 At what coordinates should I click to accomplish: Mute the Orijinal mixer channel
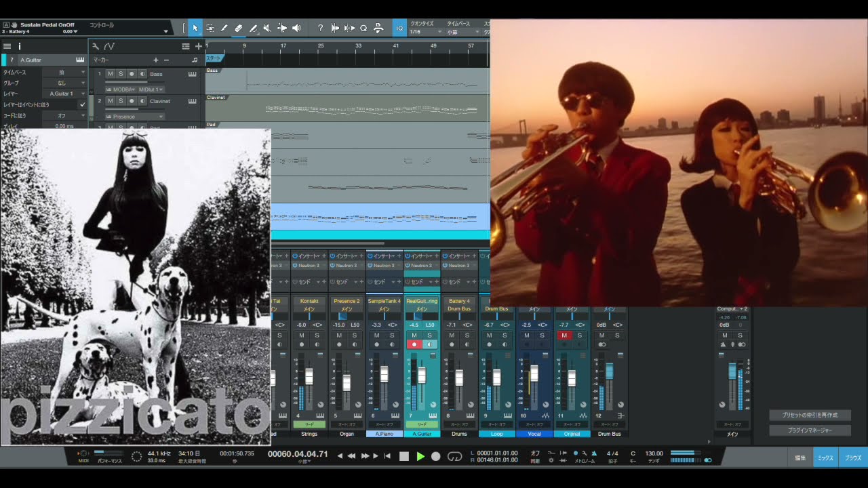pyautogui.click(x=564, y=335)
